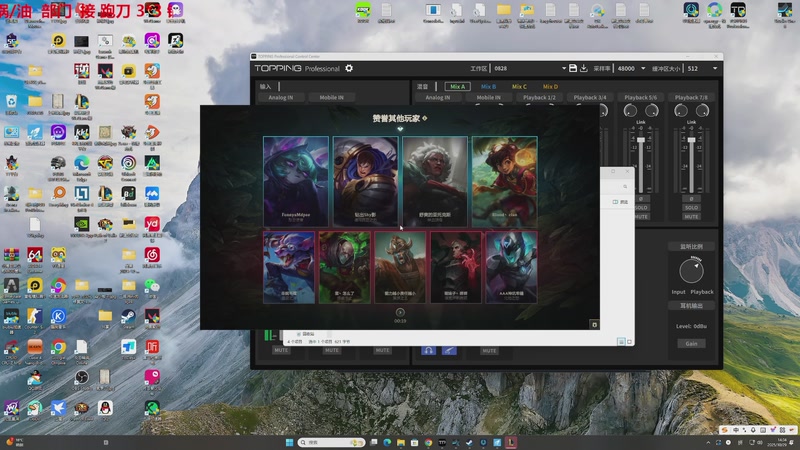Select Mobile IN in the input panel
The width and height of the screenshot is (800, 450).
(x=332, y=97)
